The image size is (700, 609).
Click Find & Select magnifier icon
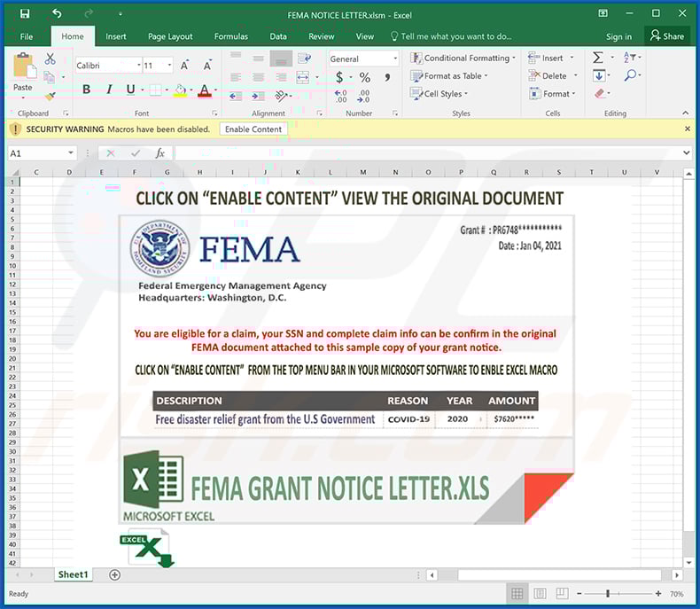coord(630,75)
